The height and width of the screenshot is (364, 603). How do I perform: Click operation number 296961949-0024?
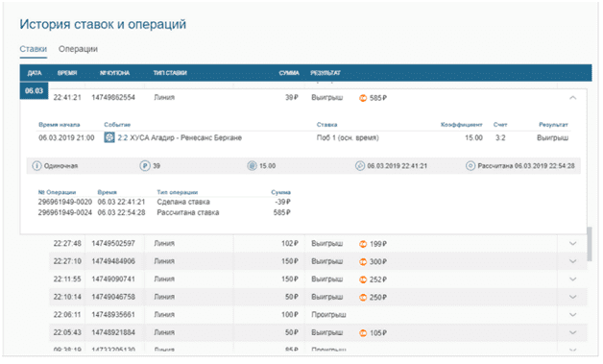(x=65, y=212)
